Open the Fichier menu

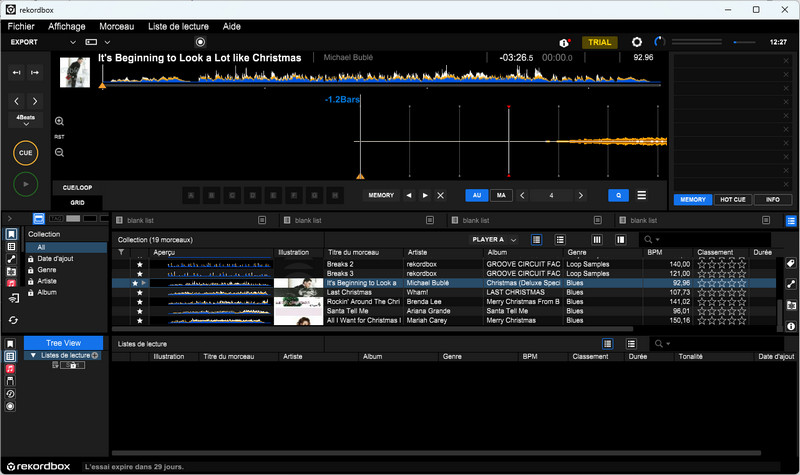(x=21, y=27)
